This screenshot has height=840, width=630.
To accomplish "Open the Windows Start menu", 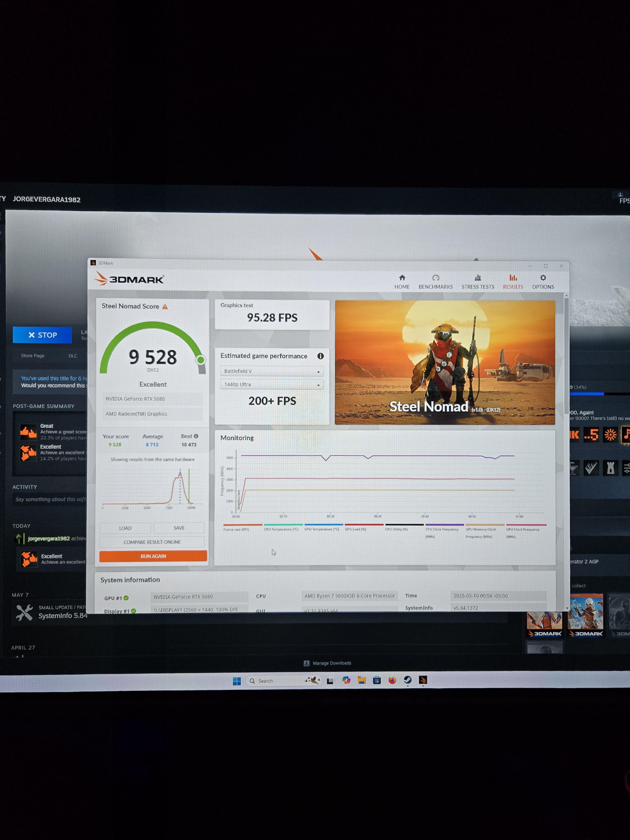I will (237, 681).
